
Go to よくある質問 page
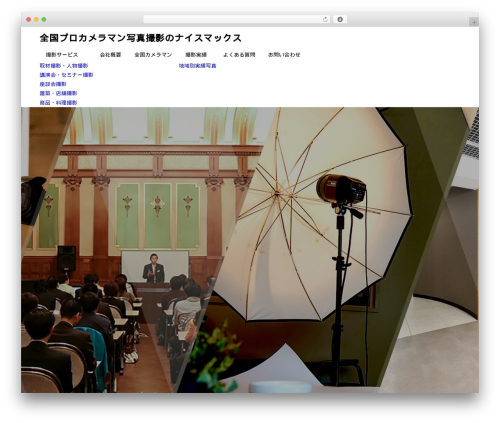coord(239,55)
